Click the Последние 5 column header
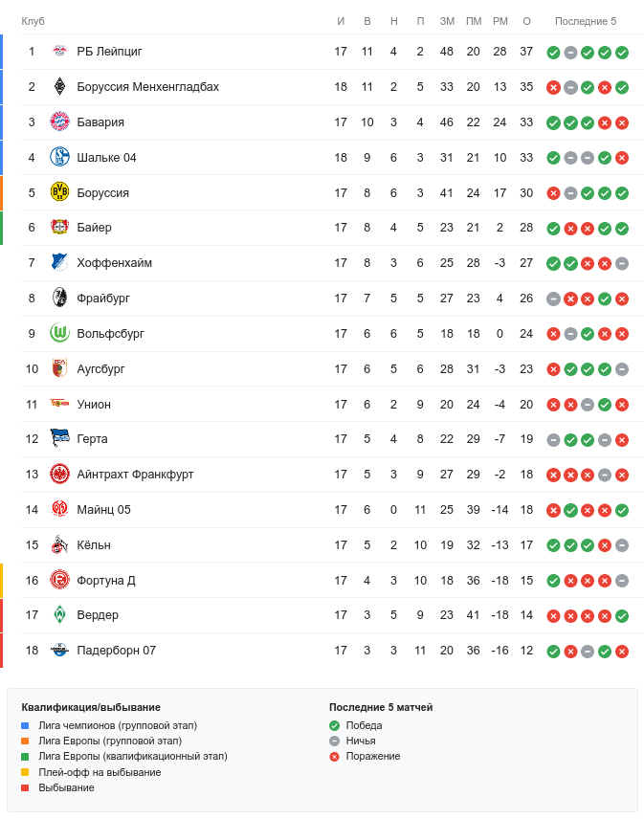The image size is (644, 819). click(586, 21)
